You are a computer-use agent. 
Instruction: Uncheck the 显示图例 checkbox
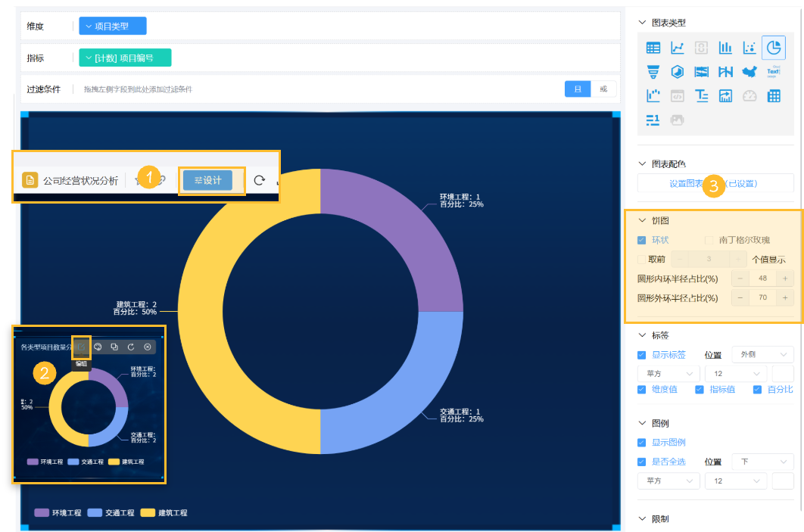641,442
